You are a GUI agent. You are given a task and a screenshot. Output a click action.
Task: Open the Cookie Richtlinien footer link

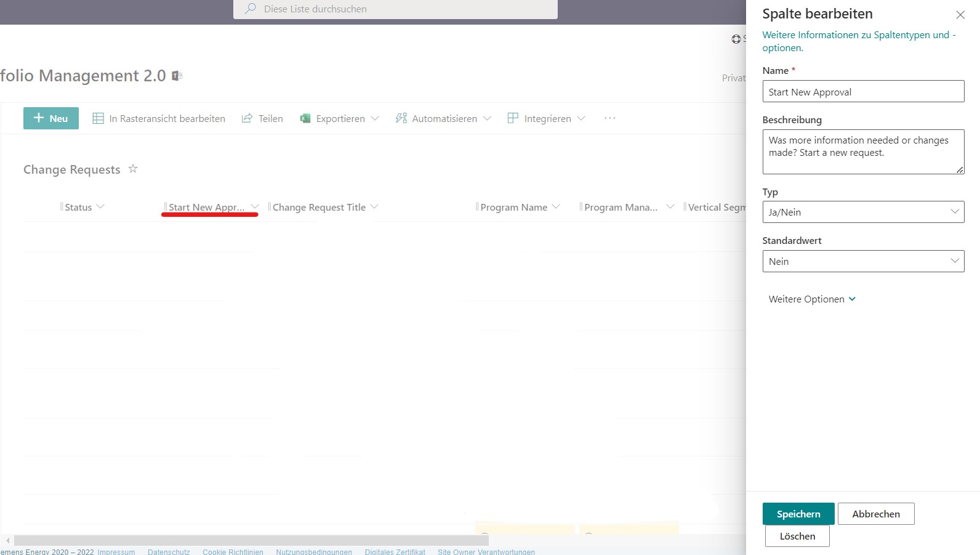(x=233, y=551)
